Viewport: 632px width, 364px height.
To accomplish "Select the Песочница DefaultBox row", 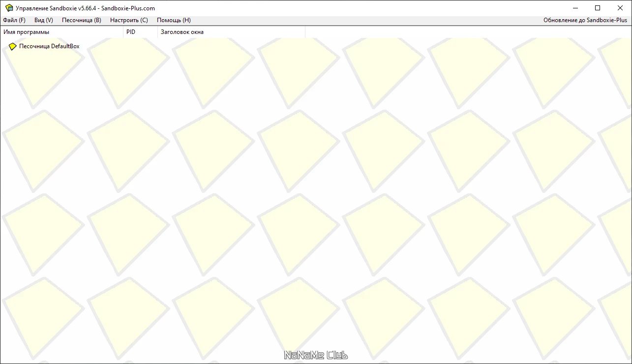I will [x=44, y=46].
